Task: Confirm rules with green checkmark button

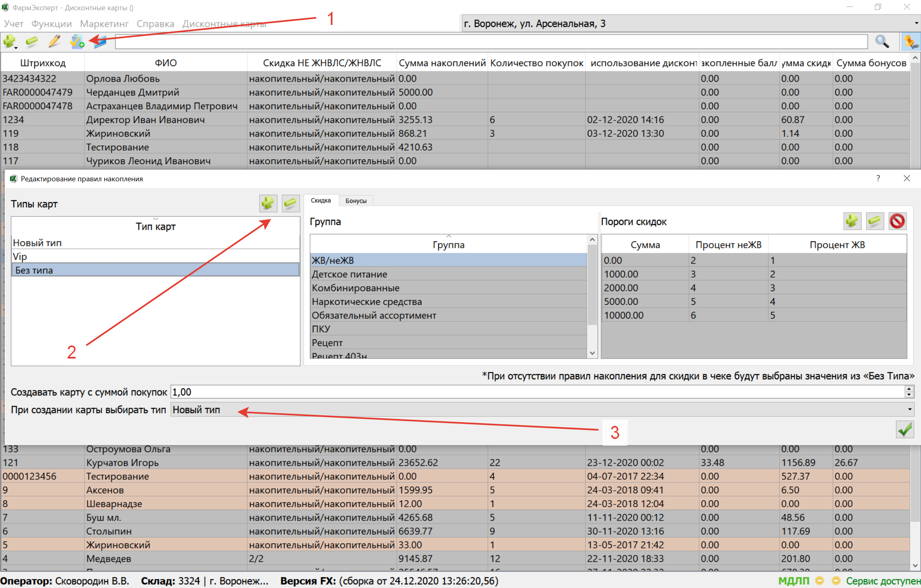Action: (905, 430)
